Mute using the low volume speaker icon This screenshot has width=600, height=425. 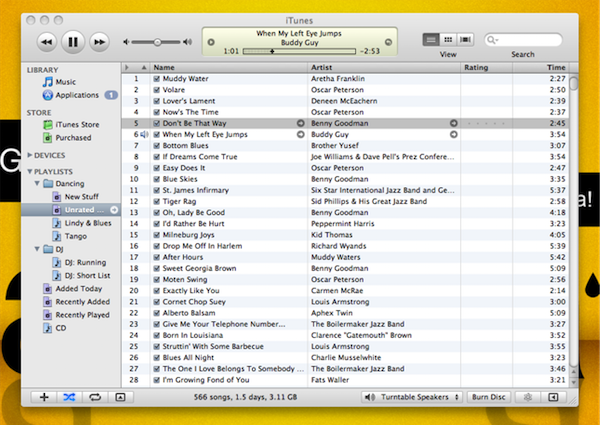pos(126,42)
